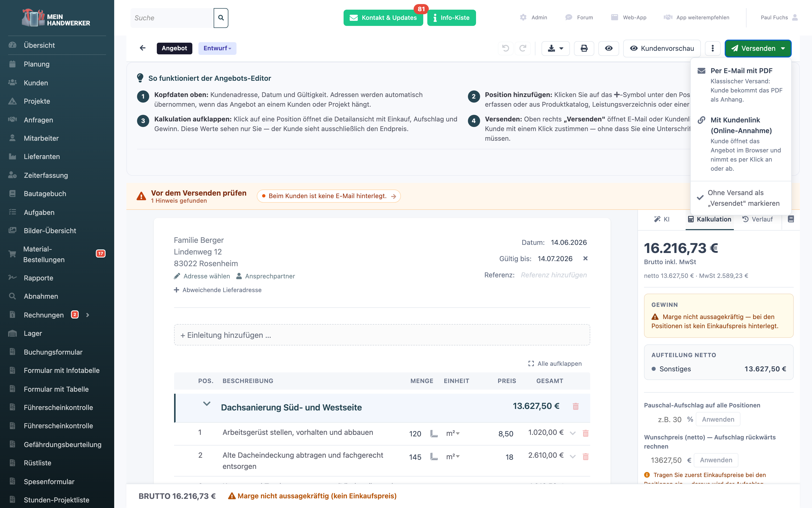
Task: Switch to the Kalkulation tab
Action: (x=709, y=219)
